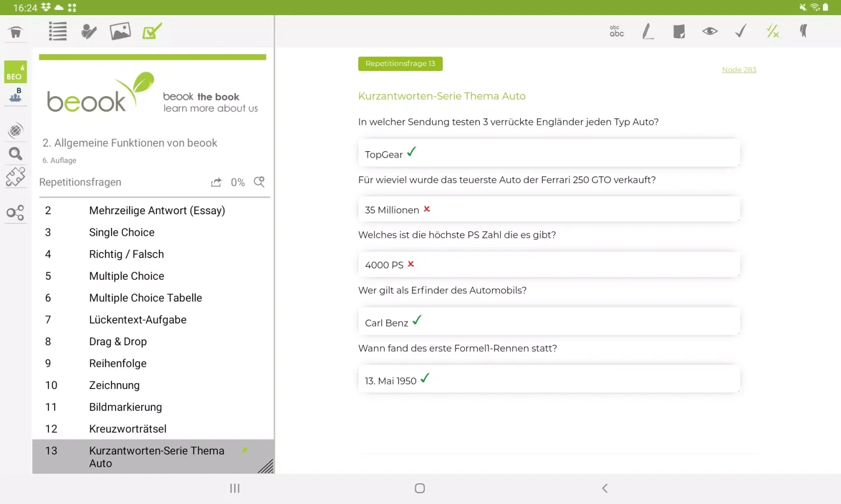Click the 35 Millionen answer field

(549, 209)
